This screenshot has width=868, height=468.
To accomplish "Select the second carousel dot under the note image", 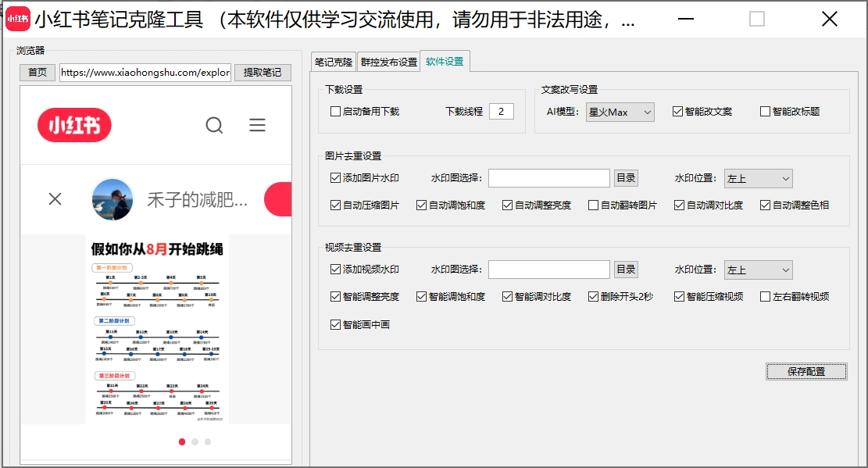I will [194, 441].
